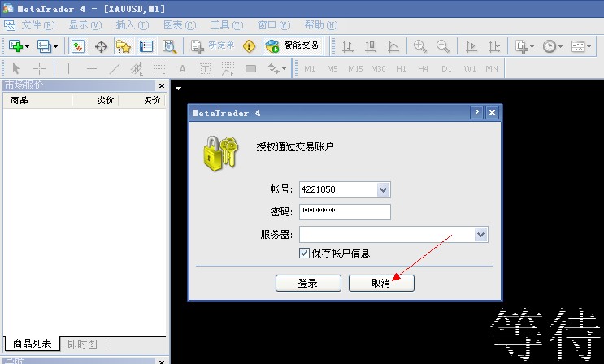Close the 市场报价 market watch panel

161,85
